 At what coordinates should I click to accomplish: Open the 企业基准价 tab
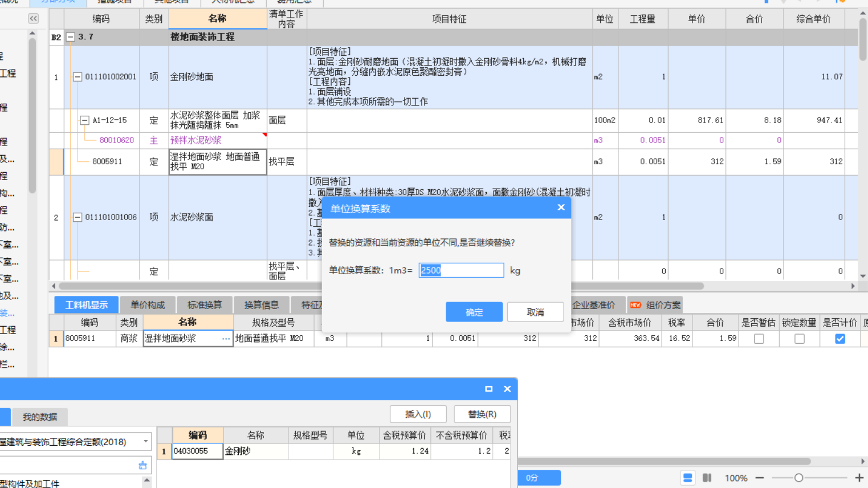[594, 305]
